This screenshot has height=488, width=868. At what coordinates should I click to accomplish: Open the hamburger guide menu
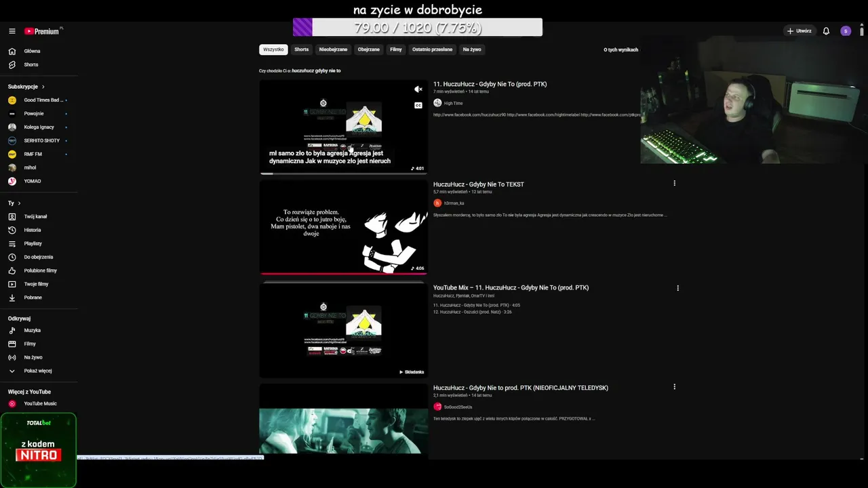[x=12, y=31]
